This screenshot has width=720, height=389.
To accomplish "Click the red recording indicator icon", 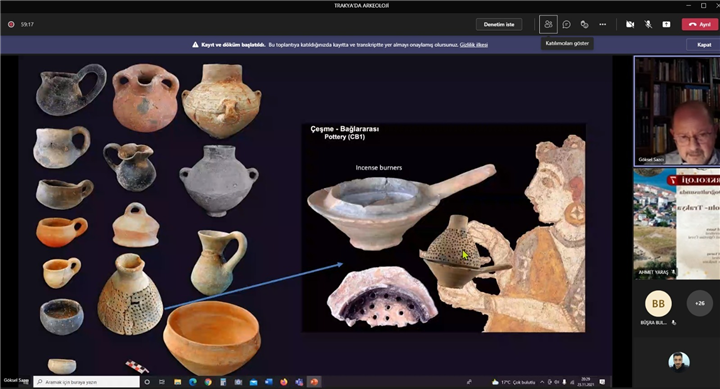I will 11,24.
